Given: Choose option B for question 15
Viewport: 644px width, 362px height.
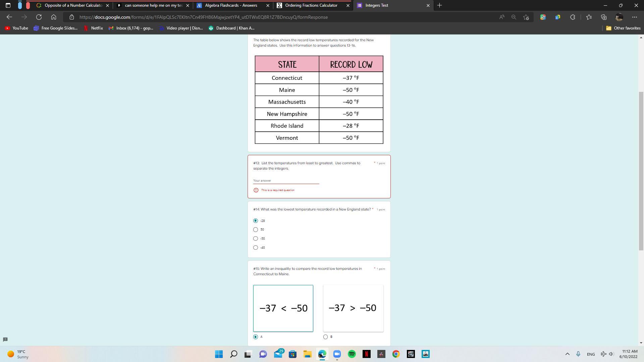Looking at the screenshot, I should [x=325, y=337].
